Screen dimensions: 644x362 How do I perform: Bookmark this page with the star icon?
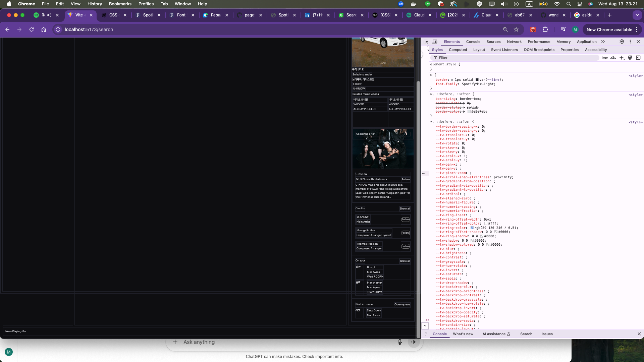(516, 29)
